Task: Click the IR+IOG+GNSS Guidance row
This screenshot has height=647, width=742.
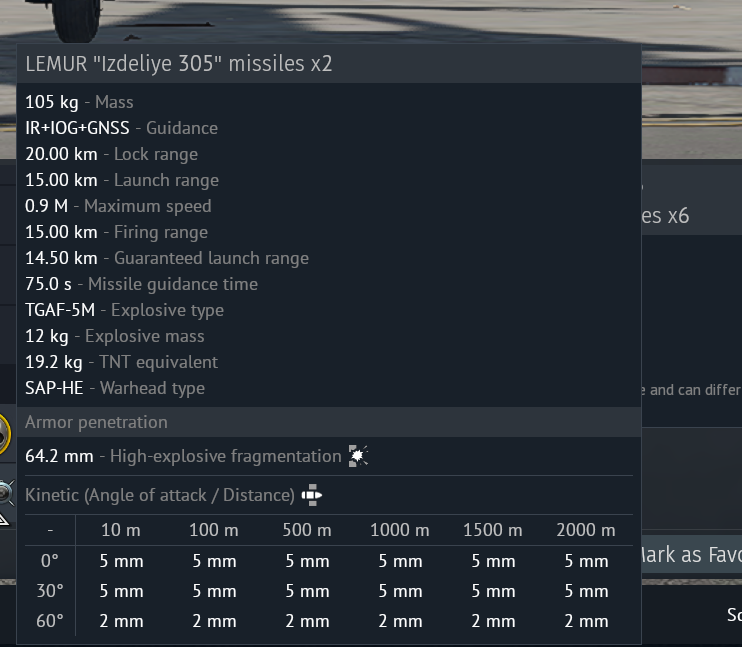Action: (x=122, y=128)
